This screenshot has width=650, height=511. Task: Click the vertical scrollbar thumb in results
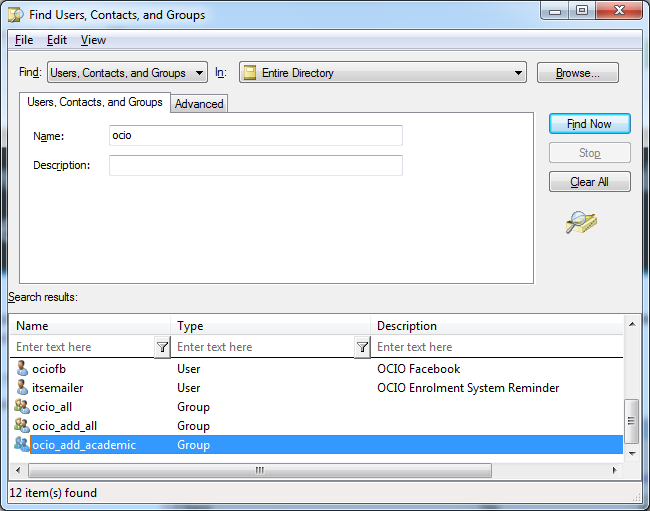(x=631, y=421)
